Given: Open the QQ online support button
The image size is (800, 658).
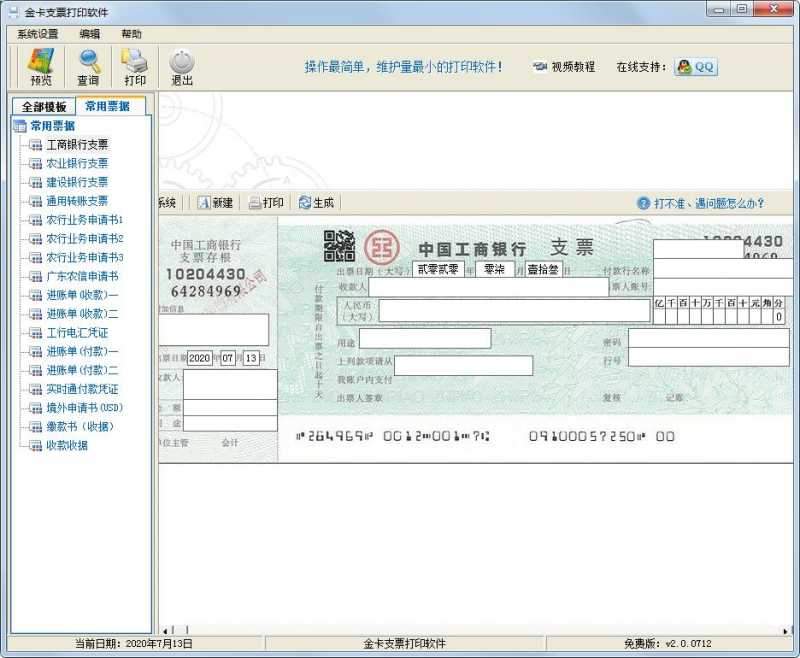Looking at the screenshot, I should 695,67.
